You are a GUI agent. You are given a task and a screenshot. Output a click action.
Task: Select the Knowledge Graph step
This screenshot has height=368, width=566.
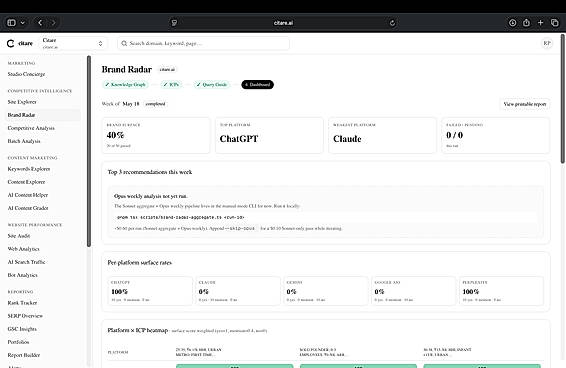(125, 85)
